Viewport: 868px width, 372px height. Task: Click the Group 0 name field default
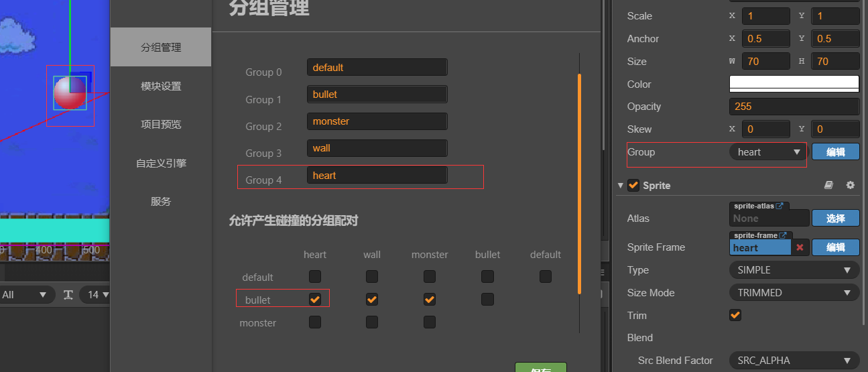377,67
